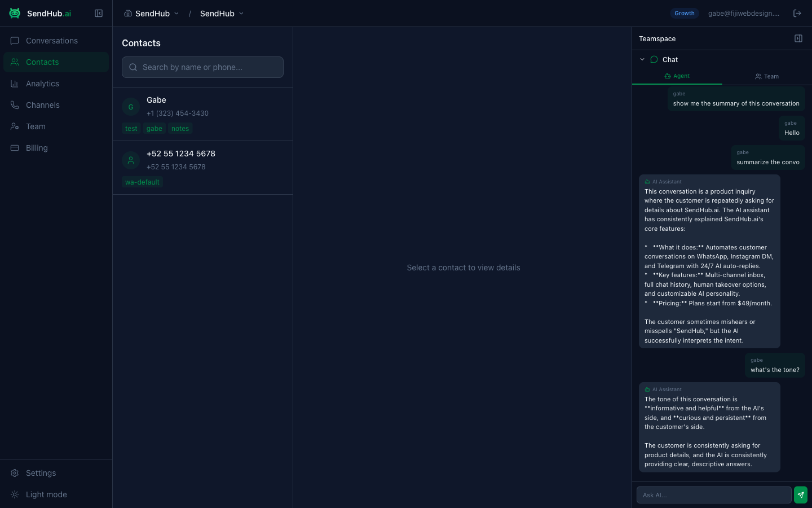Open Conversations from the sidebar
This screenshot has width=812, height=508.
pos(56,41)
